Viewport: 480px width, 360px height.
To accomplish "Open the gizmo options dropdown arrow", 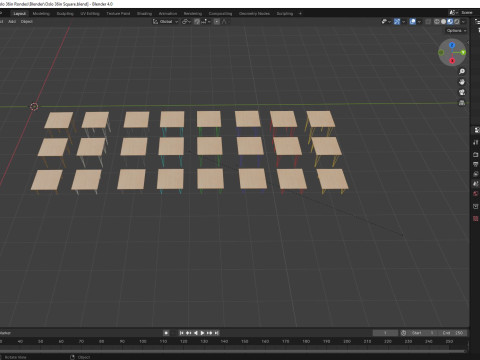I will pos(403,22).
